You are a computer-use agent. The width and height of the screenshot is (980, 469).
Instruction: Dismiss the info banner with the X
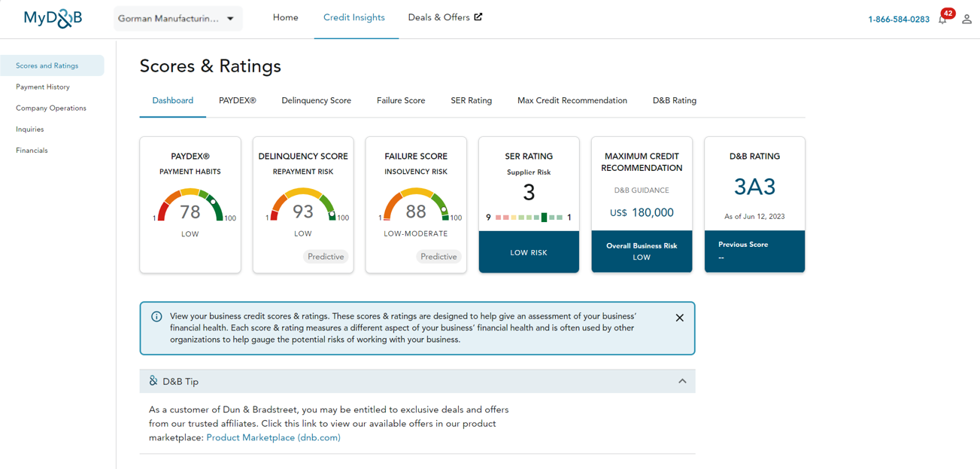click(x=679, y=318)
